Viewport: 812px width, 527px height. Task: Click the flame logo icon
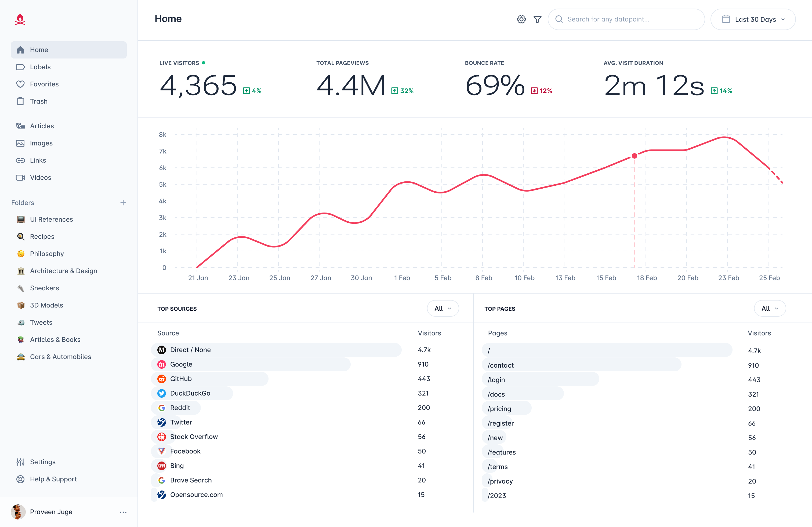click(x=20, y=19)
